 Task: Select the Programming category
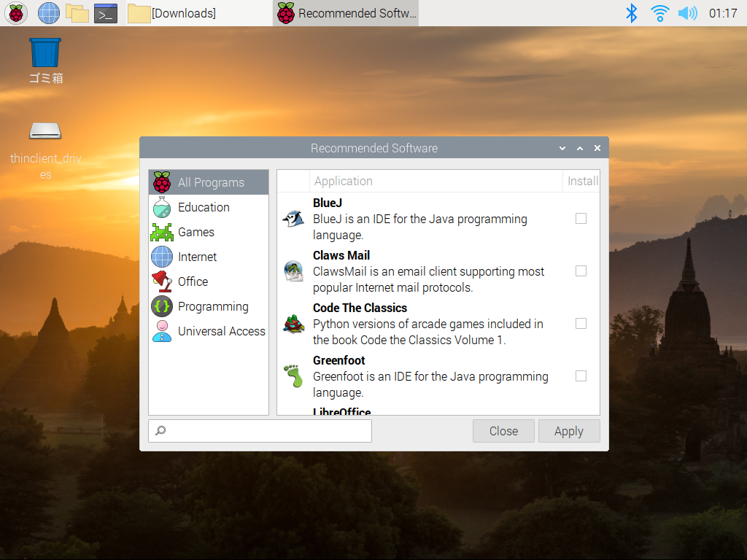coord(209,306)
